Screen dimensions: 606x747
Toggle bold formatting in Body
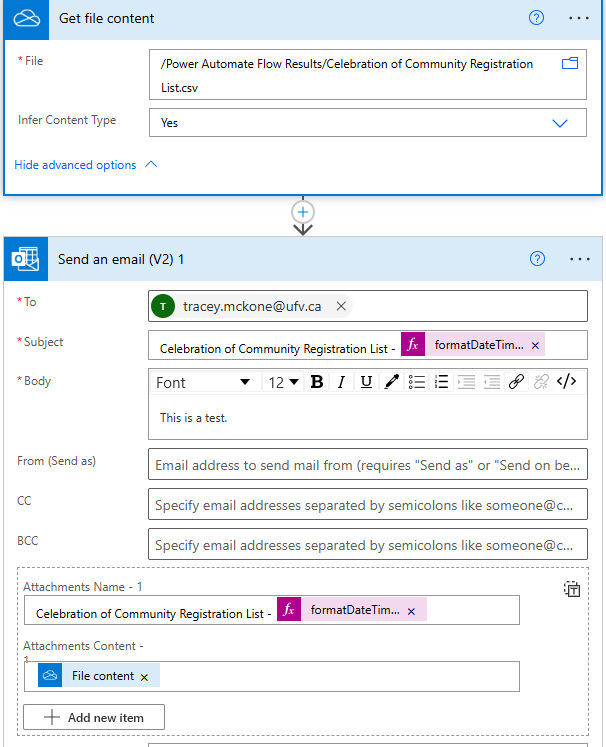tap(317, 382)
